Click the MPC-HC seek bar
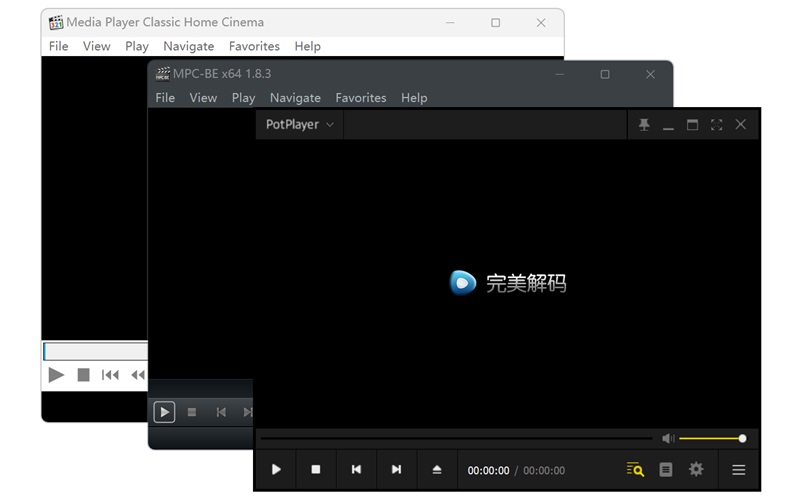Viewport: 800px width, 499px height. coord(95,352)
